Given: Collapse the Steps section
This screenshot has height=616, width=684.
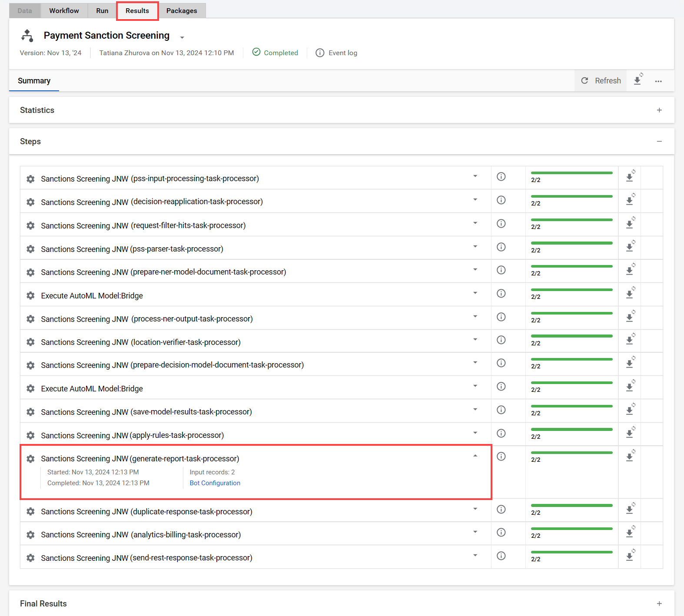Looking at the screenshot, I should click(659, 142).
